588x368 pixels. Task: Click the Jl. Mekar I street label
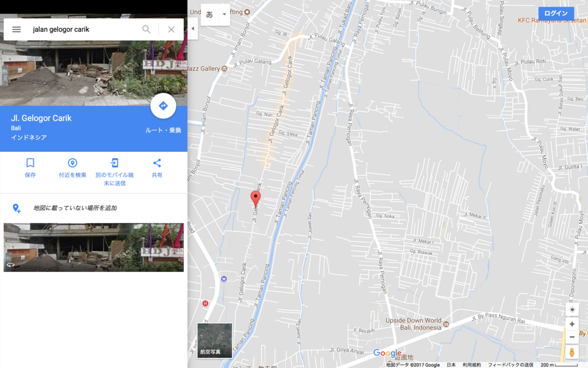click(x=423, y=241)
